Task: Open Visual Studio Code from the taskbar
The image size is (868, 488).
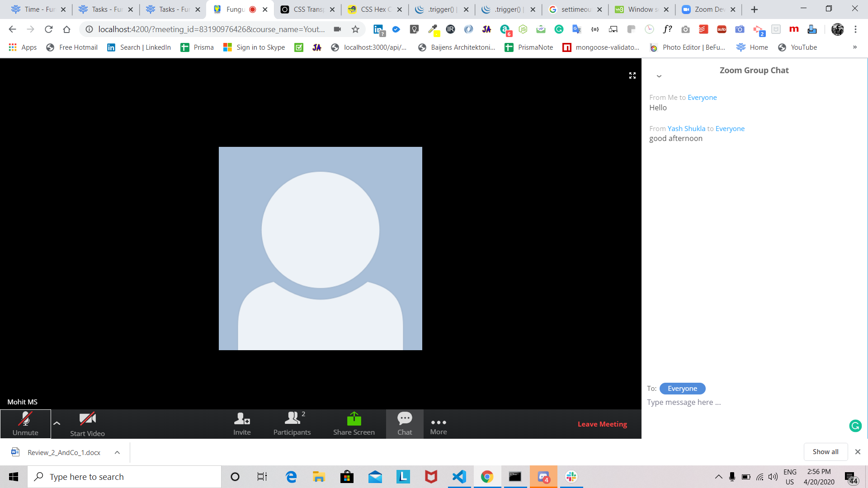Action: (459, 477)
